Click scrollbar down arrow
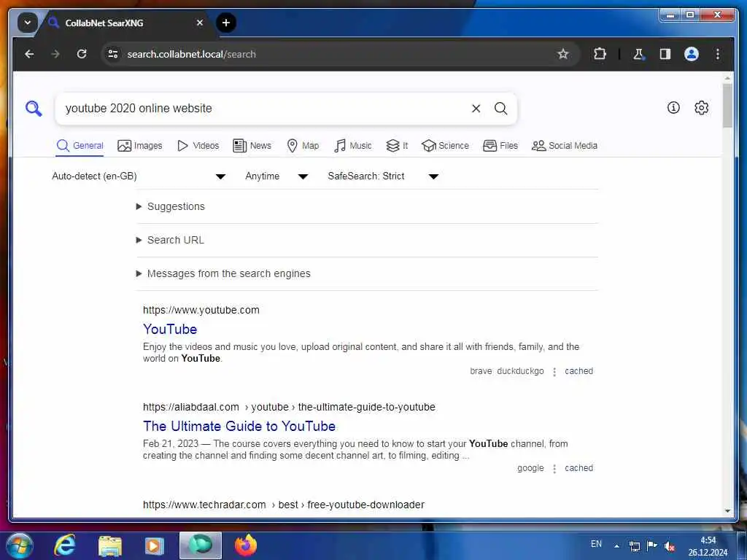The height and width of the screenshot is (560, 747). pyautogui.click(x=727, y=511)
